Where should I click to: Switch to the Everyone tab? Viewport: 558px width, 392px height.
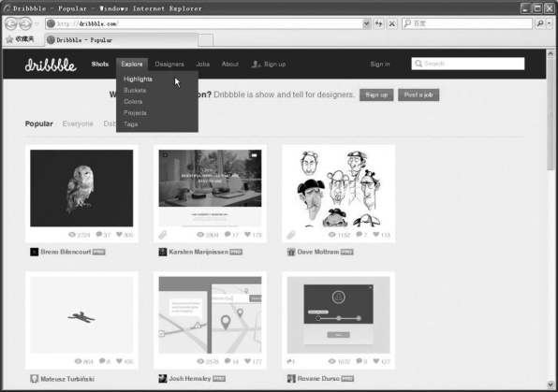(x=78, y=123)
